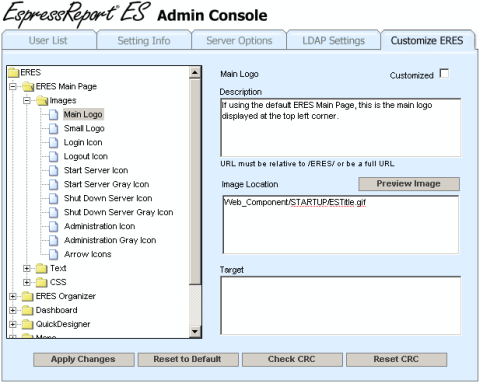Image resolution: width=480 pixels, height=383 pixels.
Task: Enable the Customized checkbox
Action: (444, 73)
